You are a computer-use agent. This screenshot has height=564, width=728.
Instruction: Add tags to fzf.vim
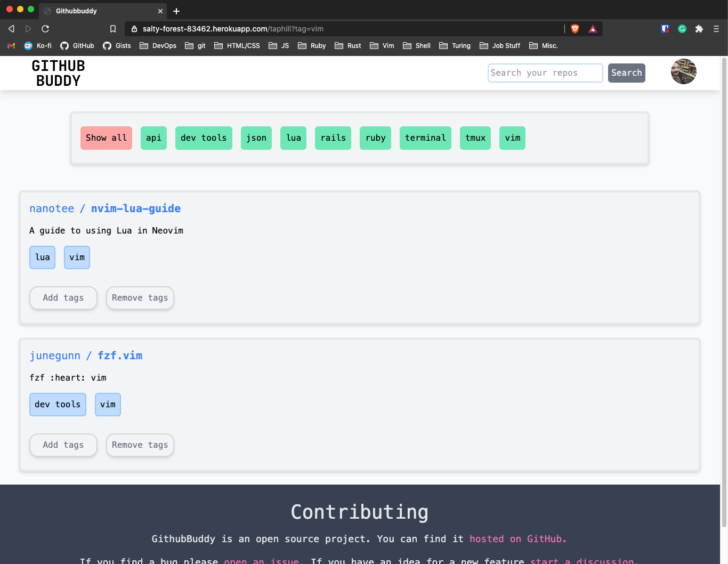pos(63,445)
